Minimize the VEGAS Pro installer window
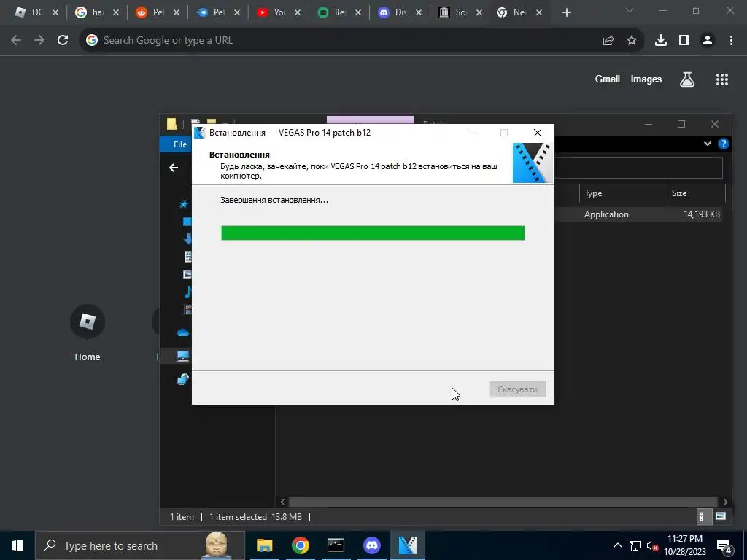This screenshot has width=747, height=560. [471, 133]
